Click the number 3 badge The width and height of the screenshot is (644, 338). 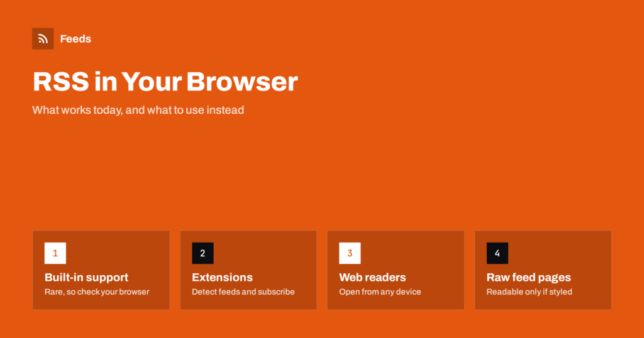350,253
